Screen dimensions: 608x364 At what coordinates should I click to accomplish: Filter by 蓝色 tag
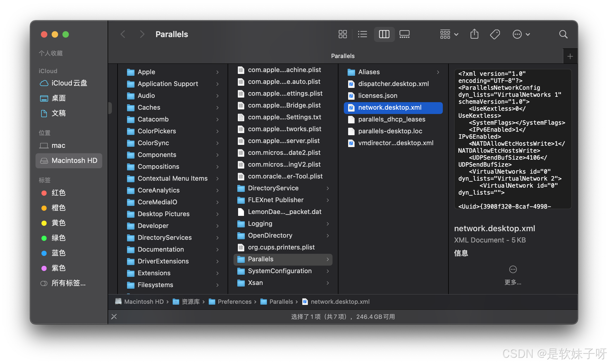coord(69,253)
